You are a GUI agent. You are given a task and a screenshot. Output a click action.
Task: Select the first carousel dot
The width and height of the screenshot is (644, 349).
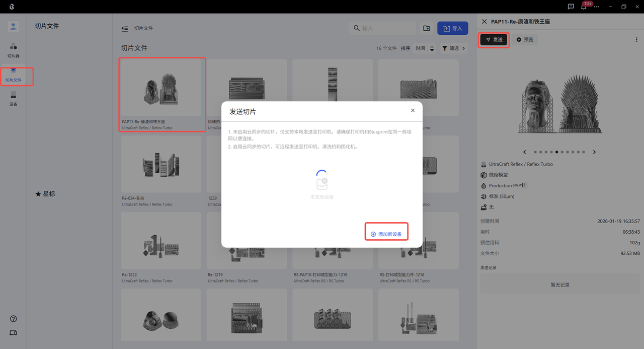pos(534,152)
